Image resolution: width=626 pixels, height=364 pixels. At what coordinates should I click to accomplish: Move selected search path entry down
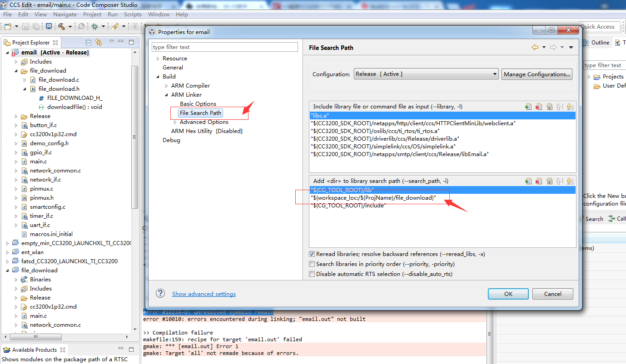570,181
